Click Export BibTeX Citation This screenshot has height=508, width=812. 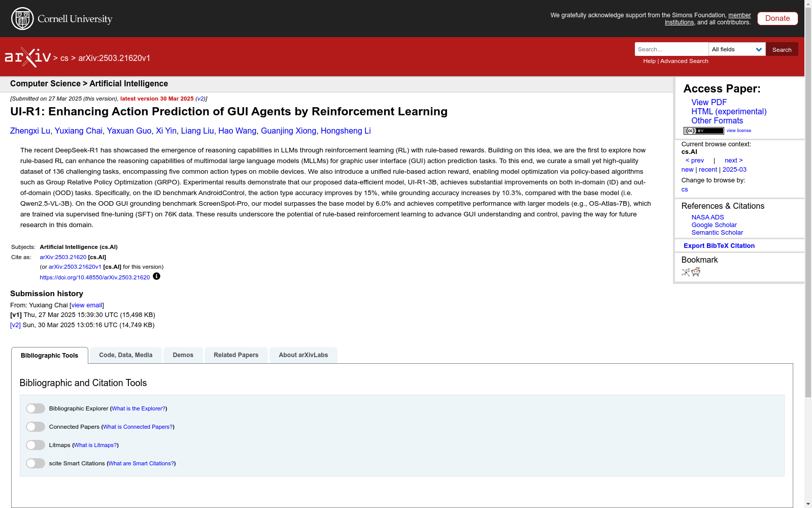pyautogui.click(x=719, y=245)
